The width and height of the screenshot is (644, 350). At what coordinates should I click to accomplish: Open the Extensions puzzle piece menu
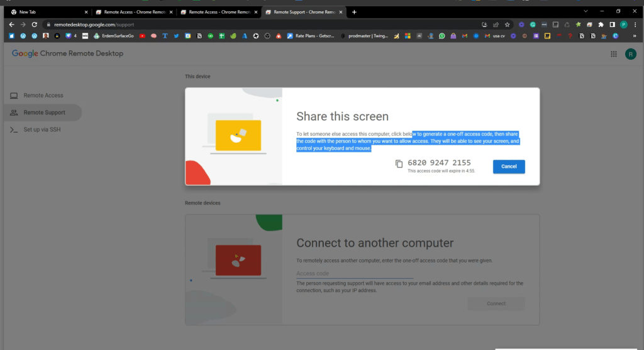[601, 25]
